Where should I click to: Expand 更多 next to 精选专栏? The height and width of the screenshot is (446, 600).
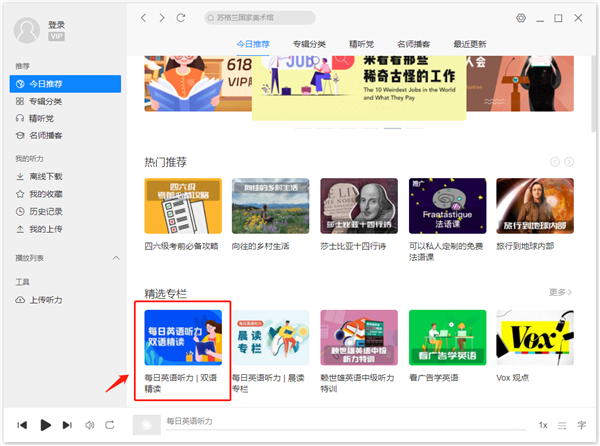click(561, 292)
